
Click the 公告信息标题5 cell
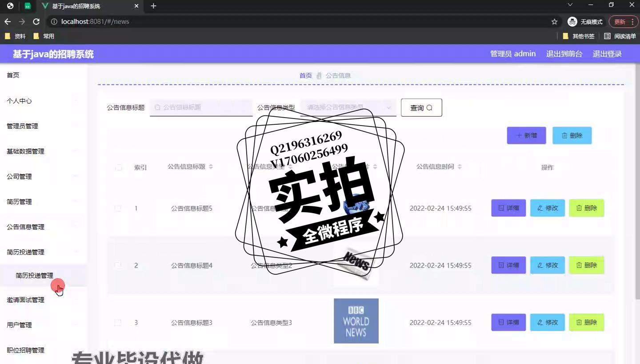point(192,208)
